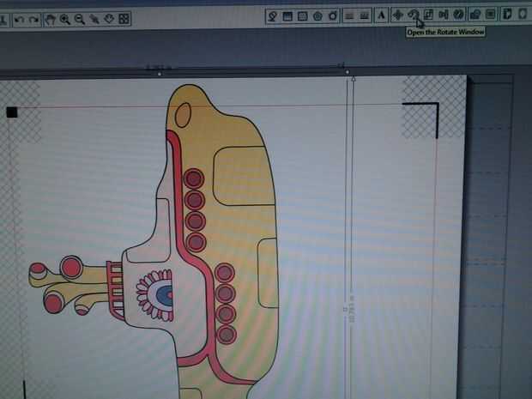Open the Fill Color window icon
Screen dimensions: 532x399
(273, 16)
